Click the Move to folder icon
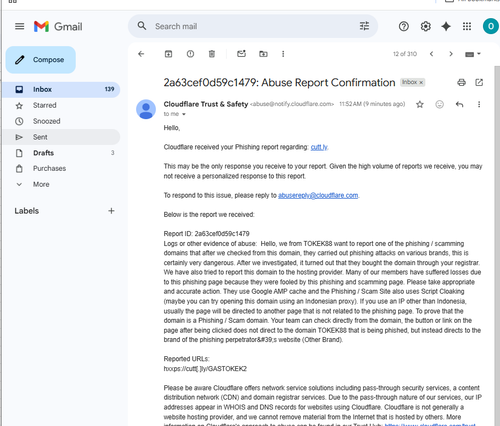 point(263,54)
